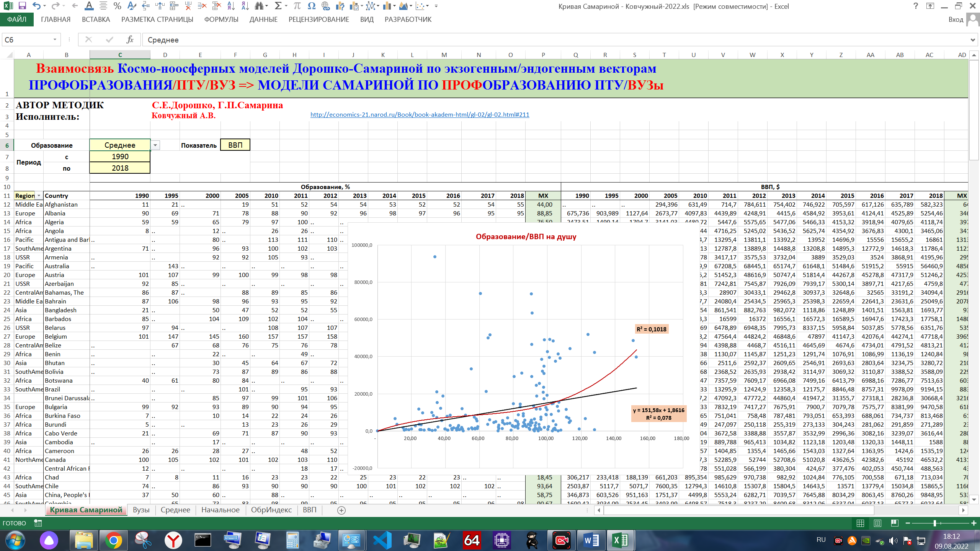Click sort ascending A-Я icon

pos(231,6)
